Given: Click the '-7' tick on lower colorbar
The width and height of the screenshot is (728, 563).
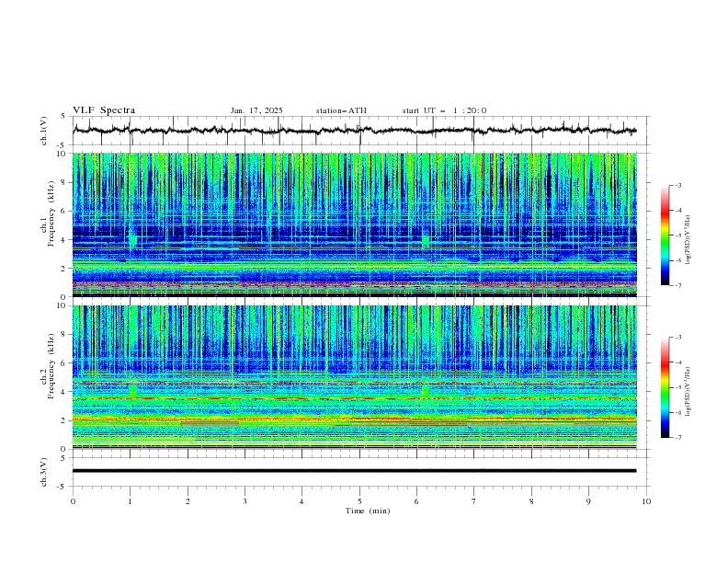Looking at the screenshot, I should [x=677, y=438].
